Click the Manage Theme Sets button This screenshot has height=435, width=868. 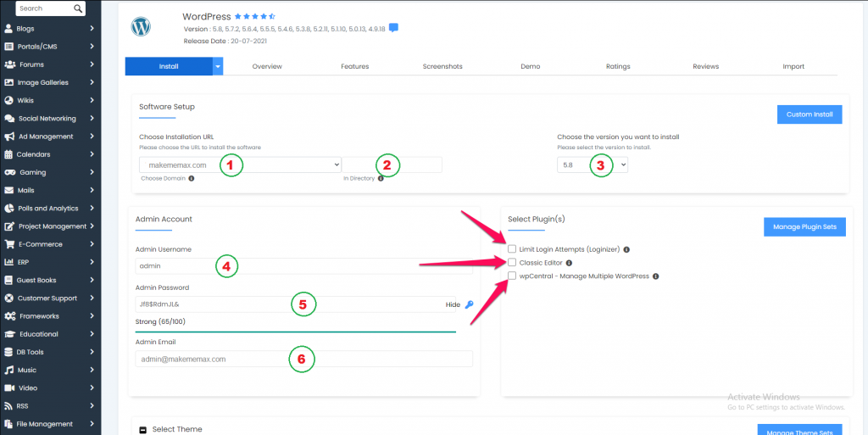tap(799, 430)
